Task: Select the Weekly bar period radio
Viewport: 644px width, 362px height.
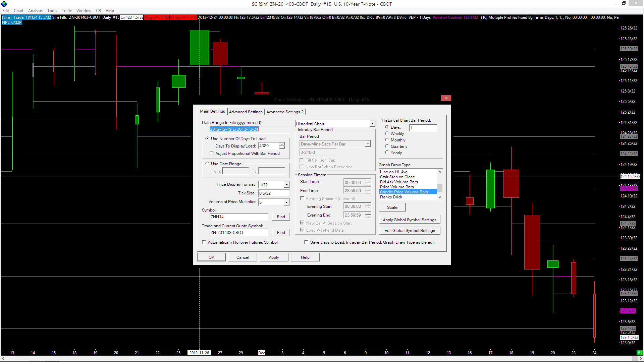Action: point(387,133)
